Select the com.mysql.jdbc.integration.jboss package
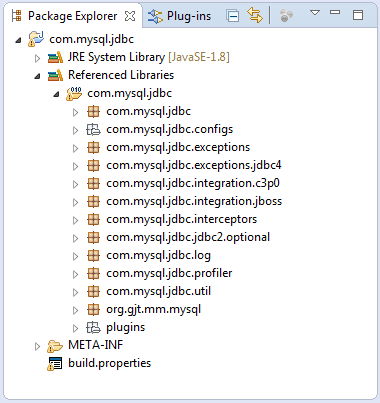Viewport: 380px width, 403px height. point(194,201)
